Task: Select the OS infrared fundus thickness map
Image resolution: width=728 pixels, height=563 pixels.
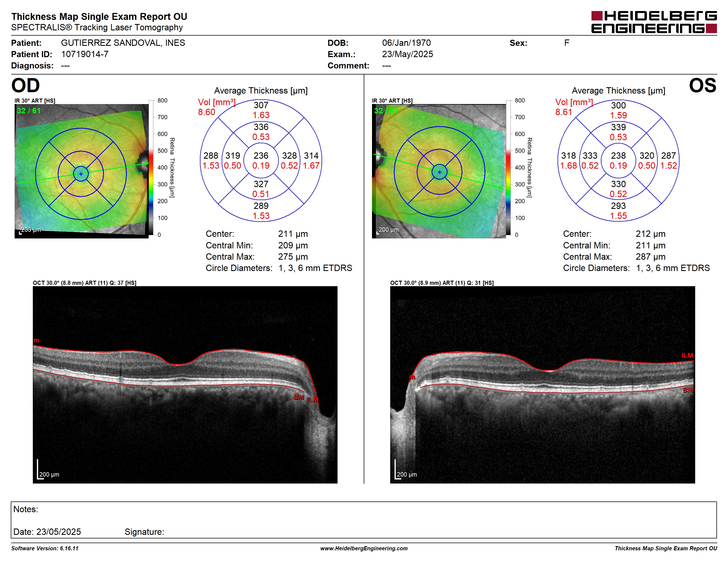Action: coord(439,171)
